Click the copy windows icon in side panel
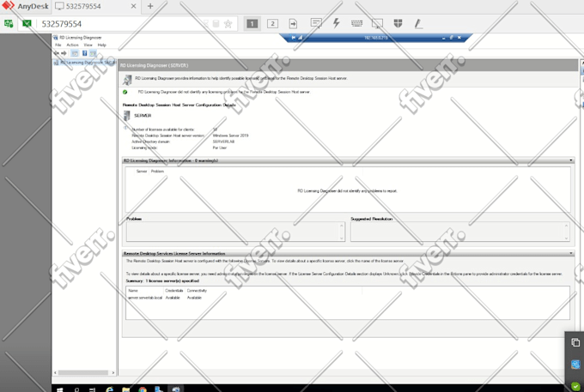This screenshot has height=392, width=584. 575,341
